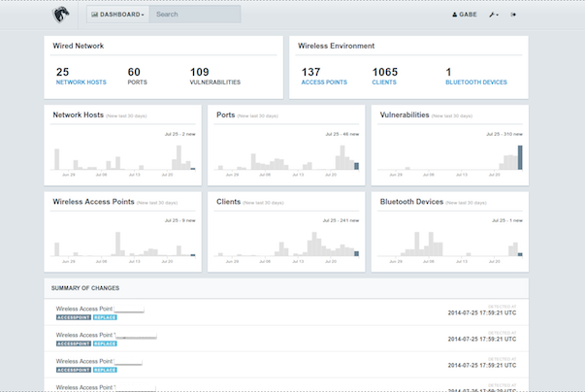This screenshot has height=392, width=585.
Task: Click the Clients history chart
Action: [286, 243]
